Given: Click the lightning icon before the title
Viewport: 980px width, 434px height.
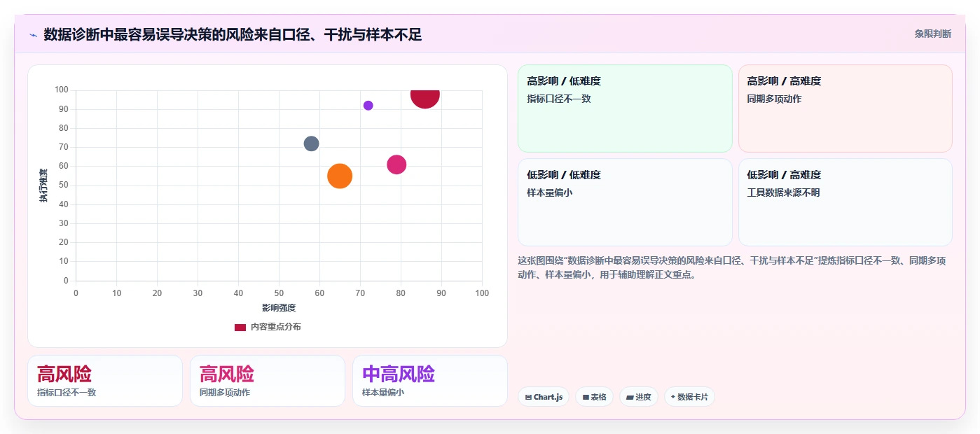Looking at the screenshot, I should (x=33, y=35).
